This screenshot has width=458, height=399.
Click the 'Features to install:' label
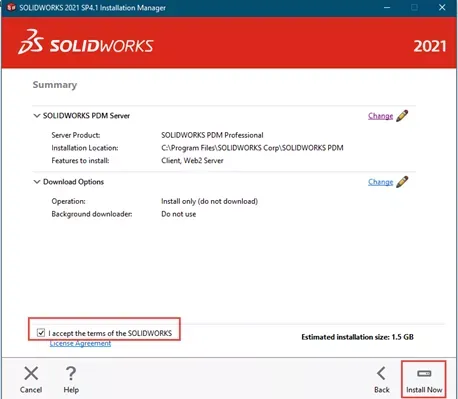tap(80, 160)
